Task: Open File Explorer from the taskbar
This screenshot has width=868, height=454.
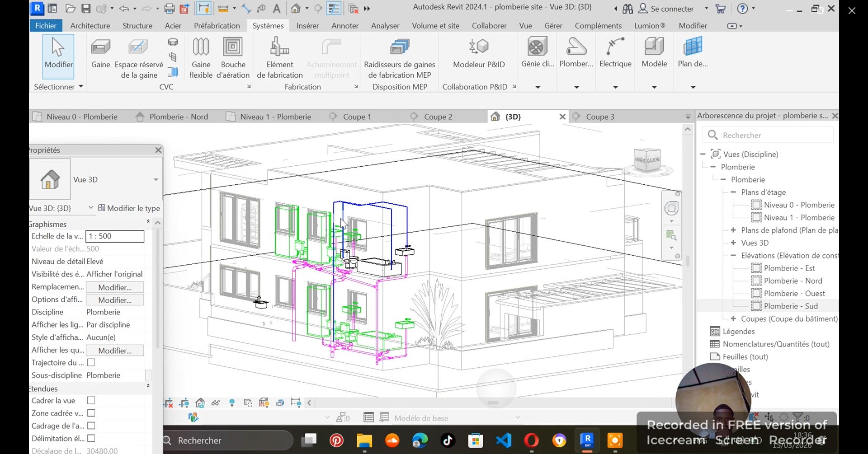Action: coord(364,440)
